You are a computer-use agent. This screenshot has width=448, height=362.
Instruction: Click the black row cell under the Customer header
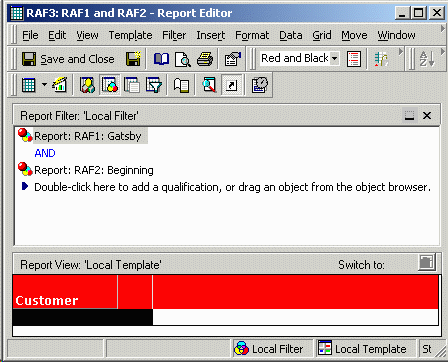click(x=83, y=317)
